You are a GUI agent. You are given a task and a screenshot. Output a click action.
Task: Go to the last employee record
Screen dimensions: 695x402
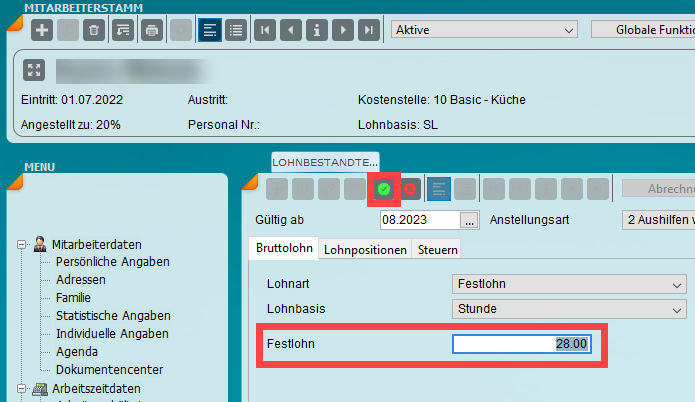pos(369,29)
